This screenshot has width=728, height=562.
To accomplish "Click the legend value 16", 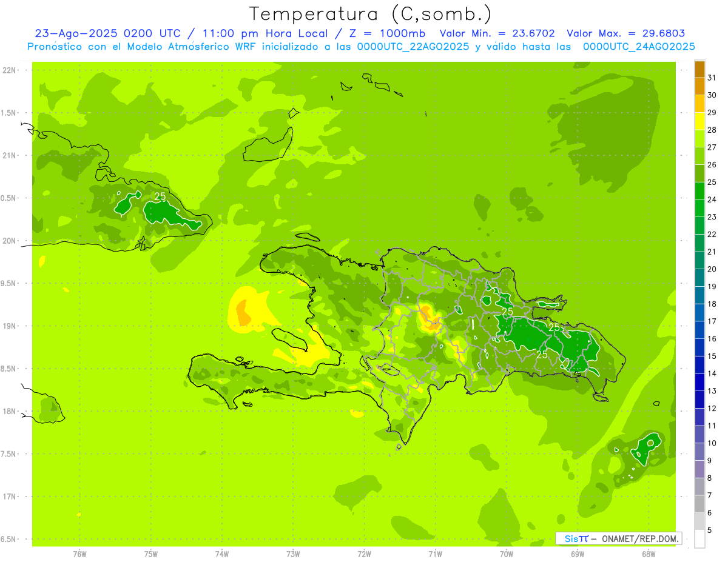I will tap(712, 339).
